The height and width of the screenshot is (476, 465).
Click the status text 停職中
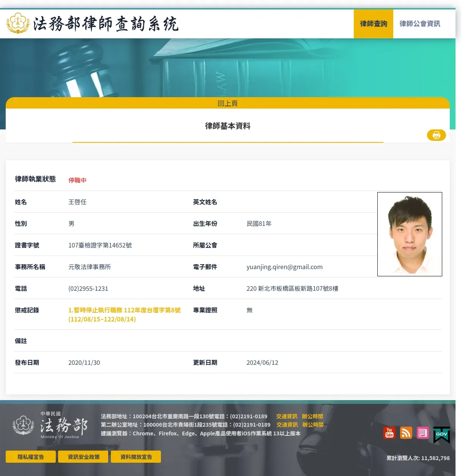[77, 180]
